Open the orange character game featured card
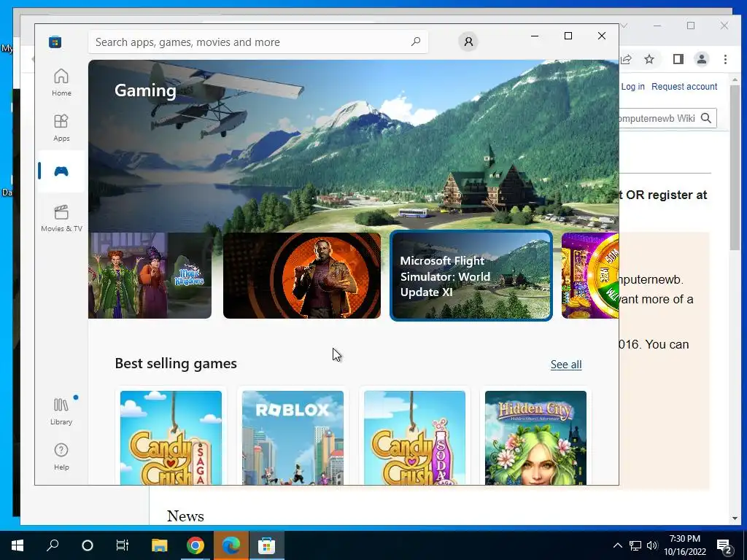This screenshot has height=560, width=747. click(302, 275)
